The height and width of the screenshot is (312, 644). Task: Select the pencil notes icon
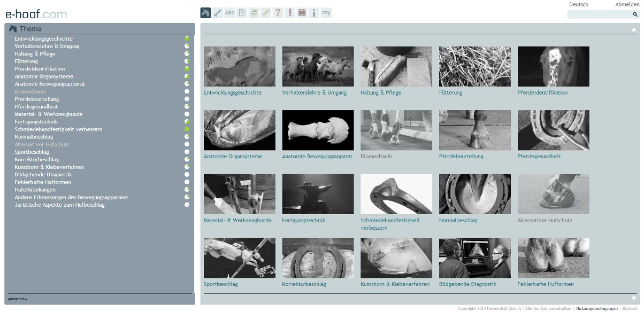266,13
